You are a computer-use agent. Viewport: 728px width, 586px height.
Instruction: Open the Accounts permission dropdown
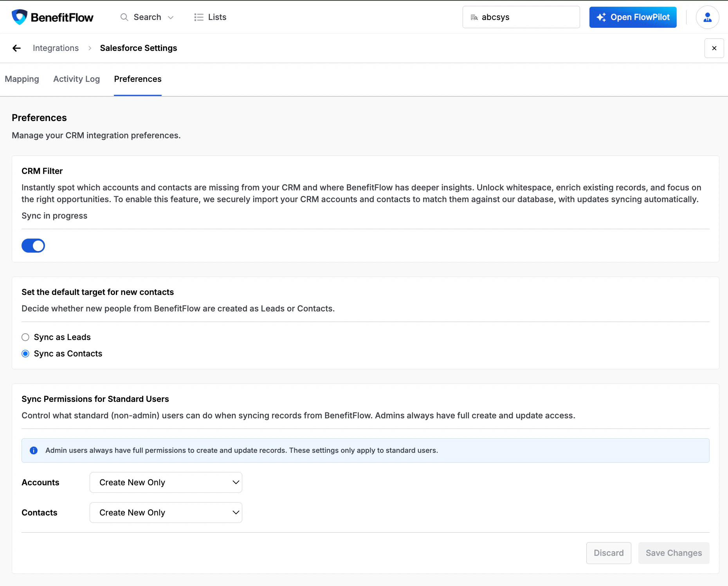[x=166, y=482]
